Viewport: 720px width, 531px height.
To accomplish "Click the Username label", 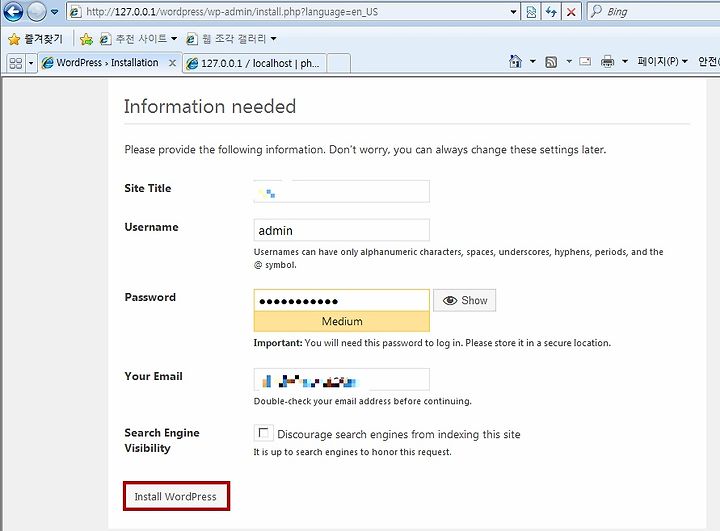I will (x=151, y=227).
